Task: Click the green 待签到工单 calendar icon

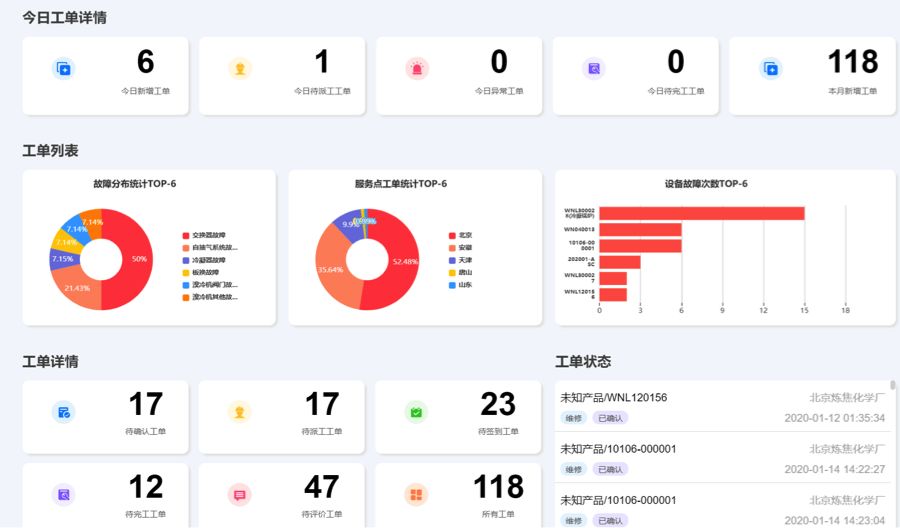Action: click(x=416, y=412)
